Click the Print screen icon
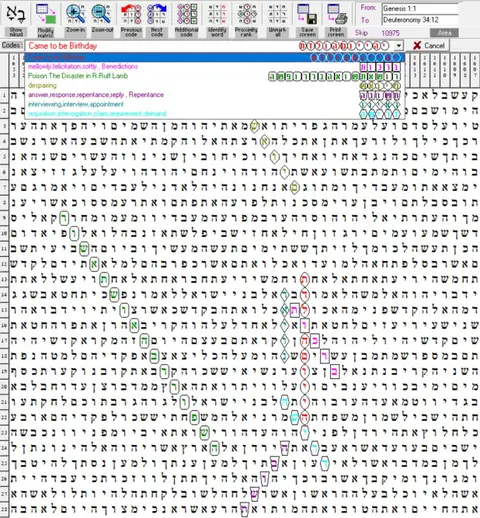Viewport: 480px width, 518px height. click(x=336, y=14)
